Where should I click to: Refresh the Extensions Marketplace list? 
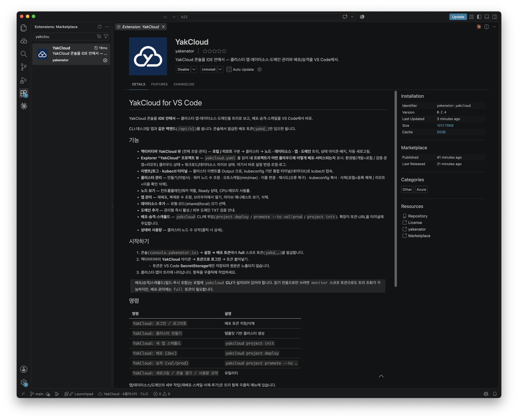tap(99, 27)
